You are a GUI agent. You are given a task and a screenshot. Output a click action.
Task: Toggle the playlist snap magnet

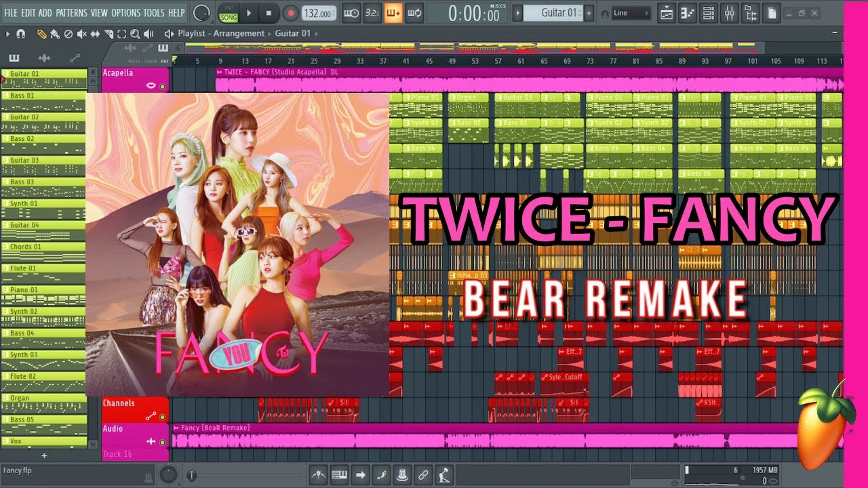point(21,33)
